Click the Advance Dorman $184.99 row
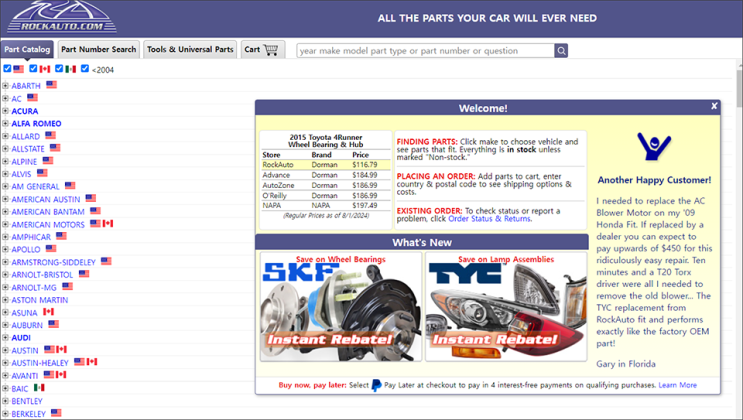 pyautogui.click(x=326, y=175)
